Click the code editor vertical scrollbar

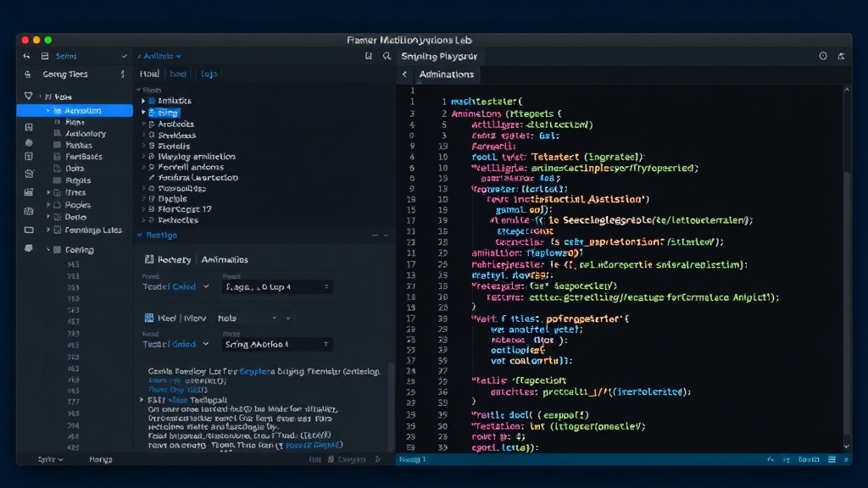(x=847, y=302)
